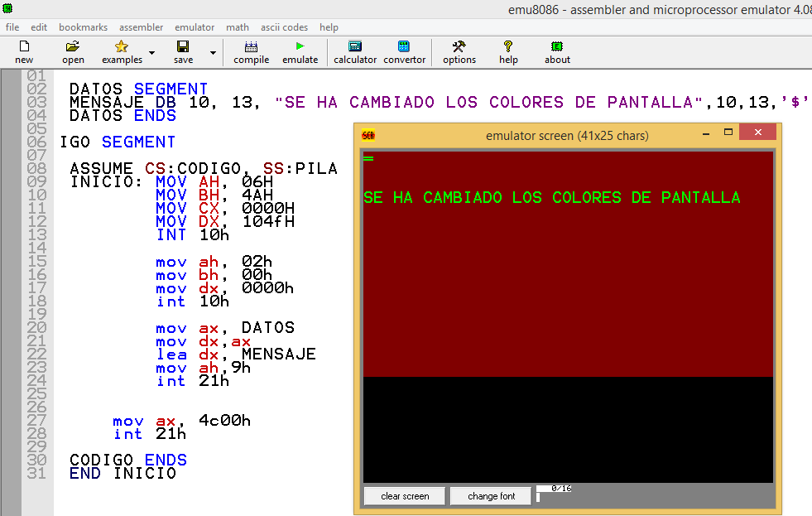
Task: Open the ascii codes menu
Action: (x=284, y=27)
